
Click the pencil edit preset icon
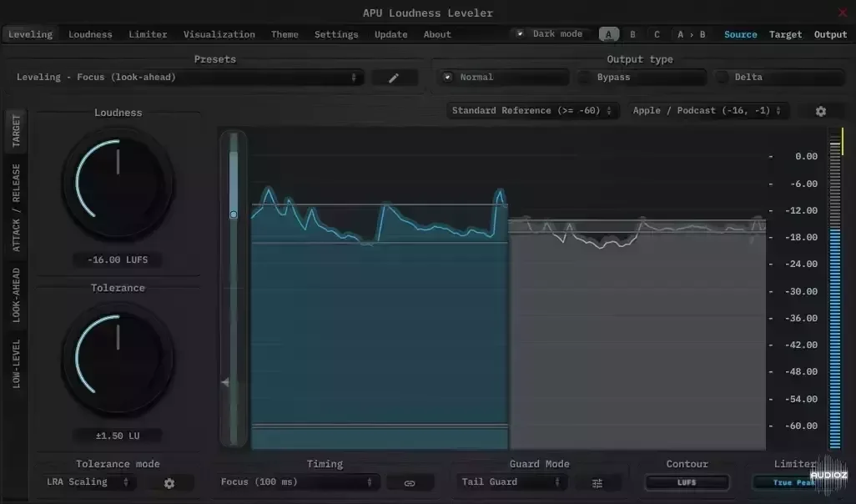point(394,78)
